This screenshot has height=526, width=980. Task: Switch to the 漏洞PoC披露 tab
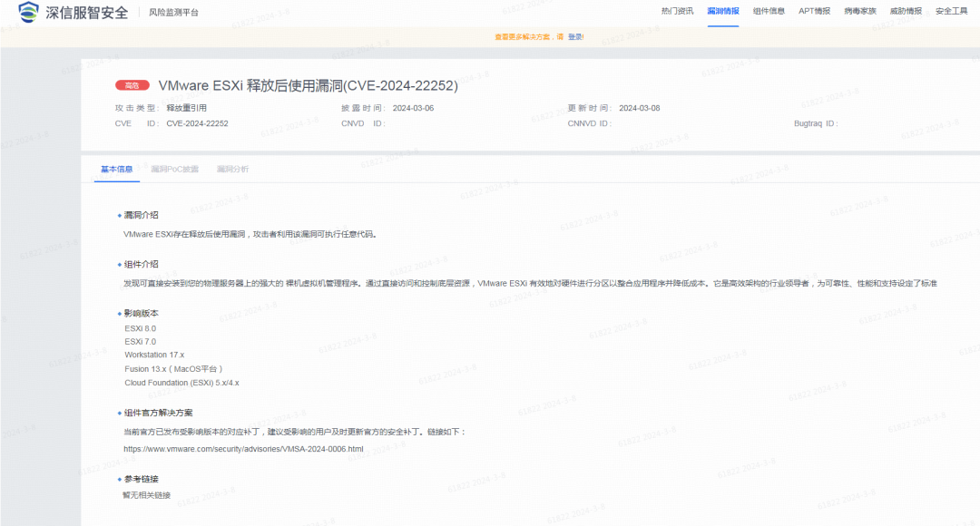[175, 170]
